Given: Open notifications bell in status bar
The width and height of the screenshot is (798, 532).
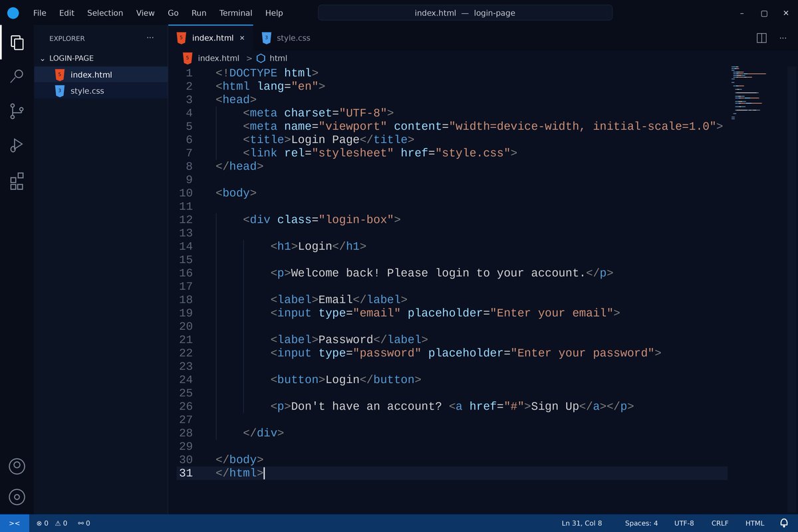Looking at the screenshot, I should point(784,523).
